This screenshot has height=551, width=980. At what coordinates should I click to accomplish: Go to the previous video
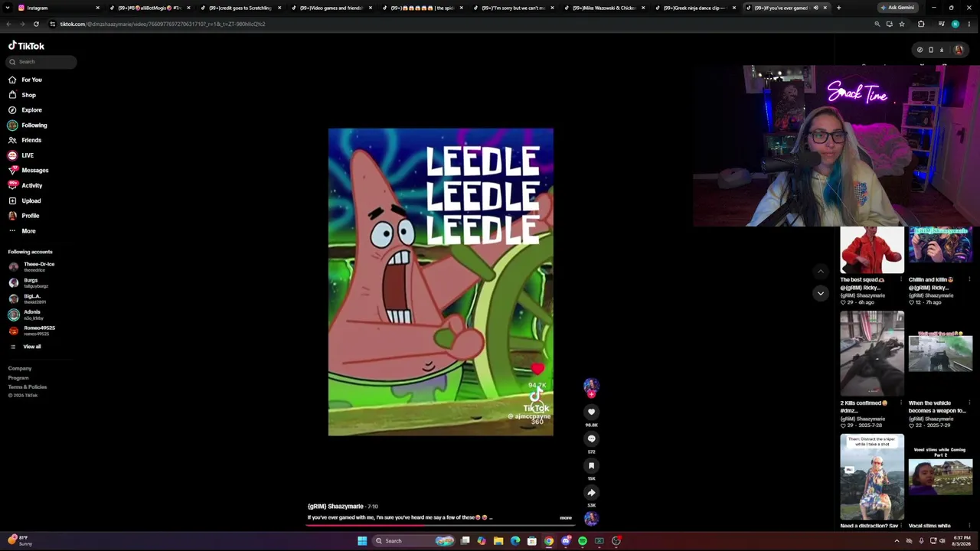(x=820, y=272)
